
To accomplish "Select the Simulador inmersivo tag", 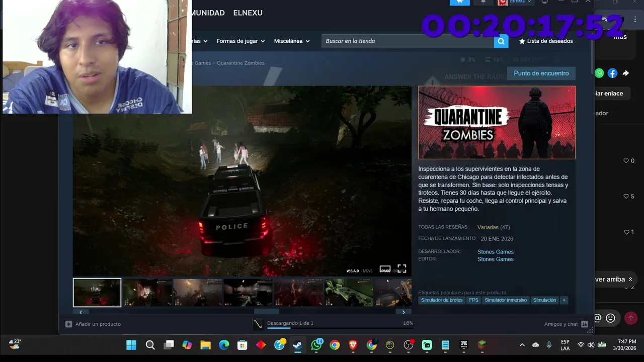I will [x=506, y=300].
